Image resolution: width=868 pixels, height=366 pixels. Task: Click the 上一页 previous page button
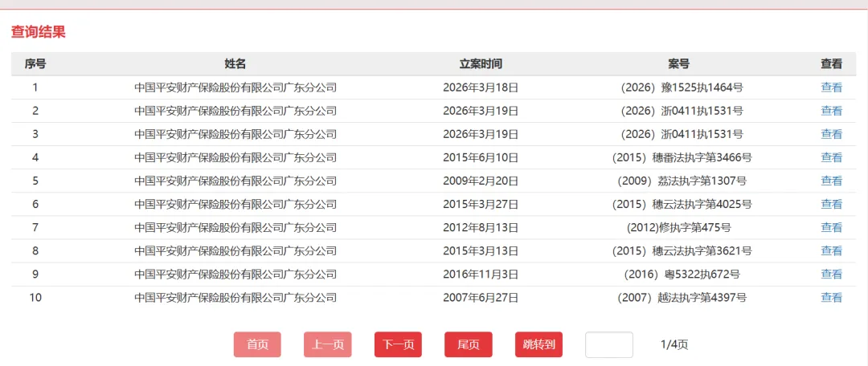tap(328, 344)
